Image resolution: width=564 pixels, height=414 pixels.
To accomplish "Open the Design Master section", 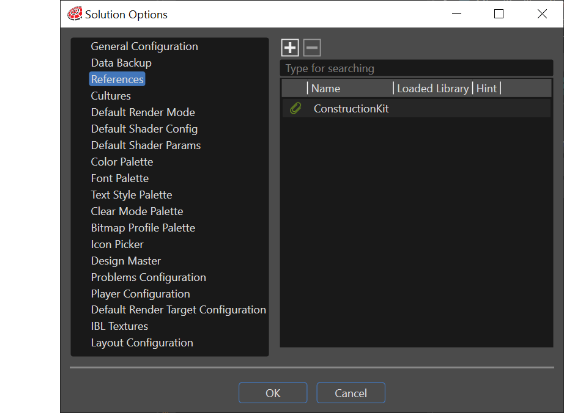I will click(x=126, y=261).
